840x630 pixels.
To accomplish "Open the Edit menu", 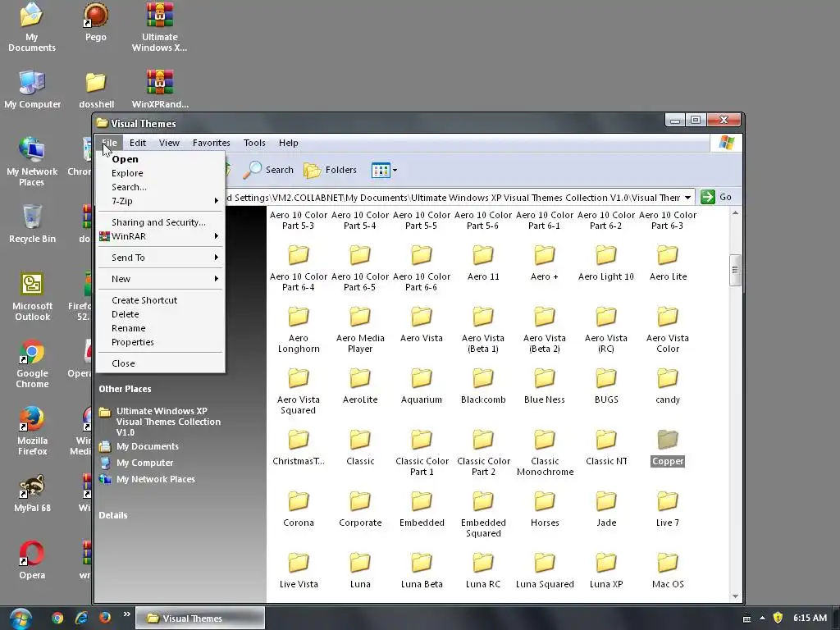I will coord(138,143).
